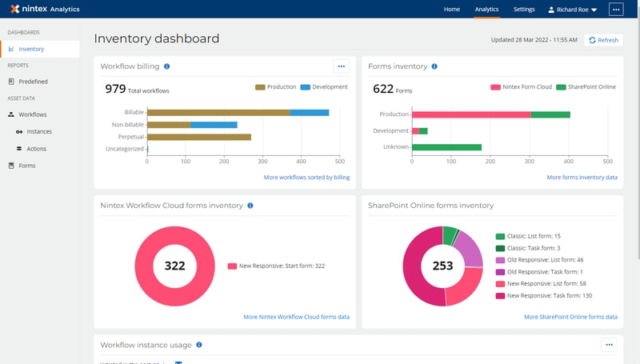Click info icon beside Nintex Workflow Cloud forms
This screenshot has height=364, width=640.
[x=250, y=206]
